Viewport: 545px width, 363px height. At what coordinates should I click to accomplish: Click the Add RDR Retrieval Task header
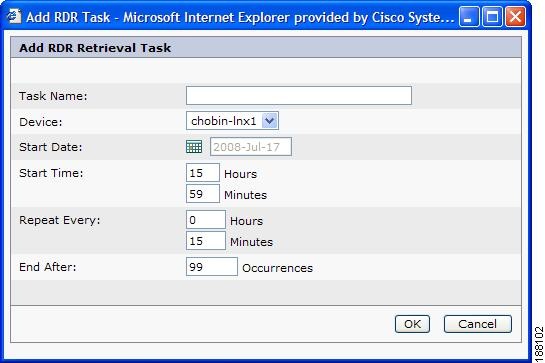(95, 48)
